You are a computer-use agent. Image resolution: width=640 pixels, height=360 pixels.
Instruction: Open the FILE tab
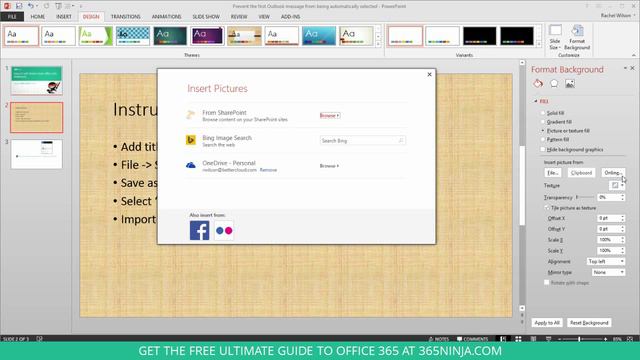[12, 17]
